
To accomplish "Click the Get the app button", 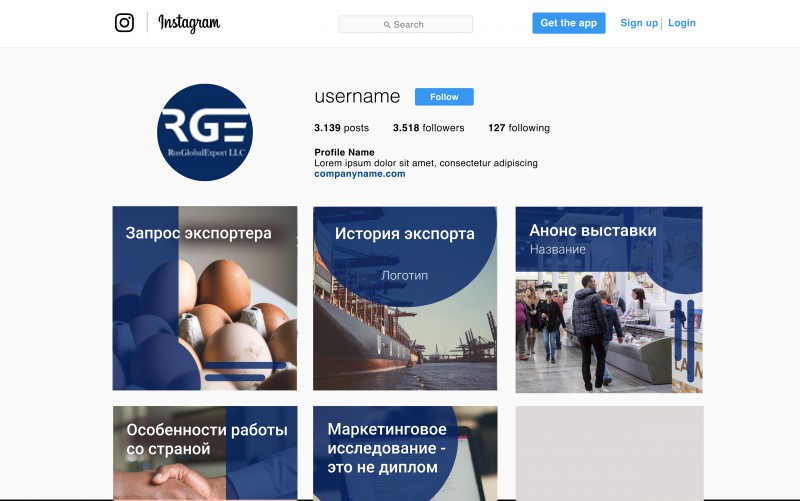I will [568, 23].
